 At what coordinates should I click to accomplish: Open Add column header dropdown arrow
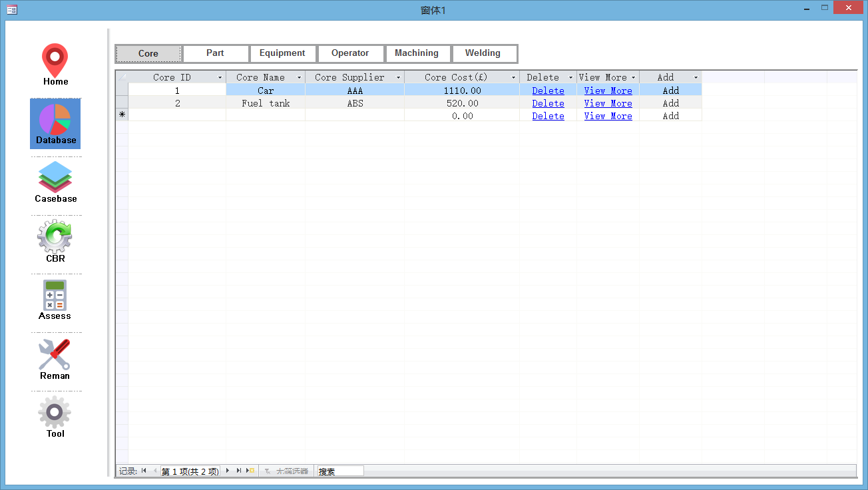pos(696,78)
